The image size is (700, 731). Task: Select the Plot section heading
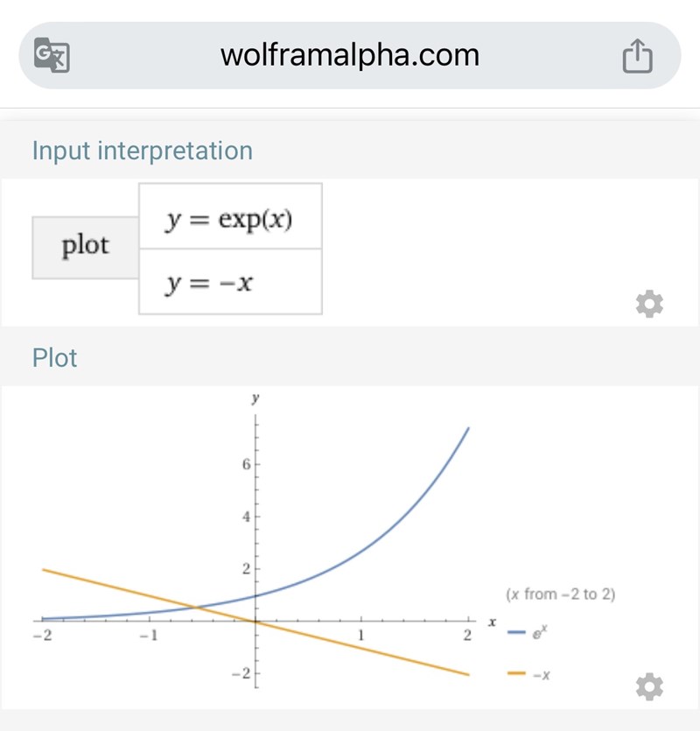click(x=54, y=358)
